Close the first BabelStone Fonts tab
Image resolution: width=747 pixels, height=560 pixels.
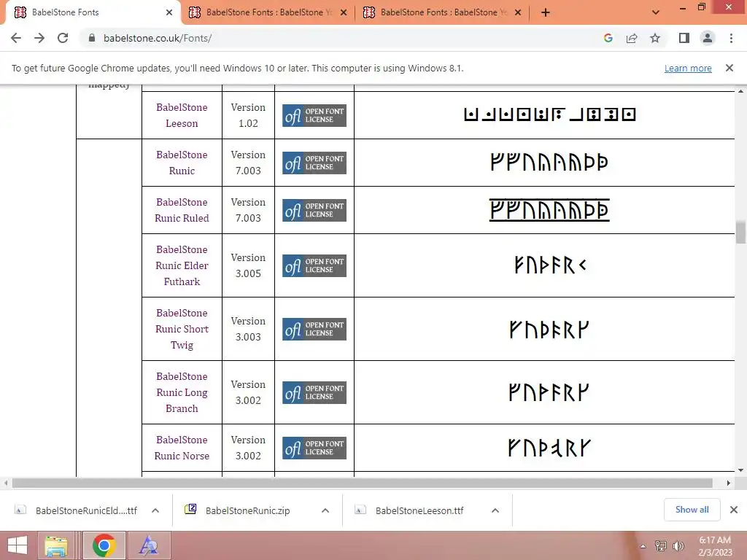tap(169, 13)
